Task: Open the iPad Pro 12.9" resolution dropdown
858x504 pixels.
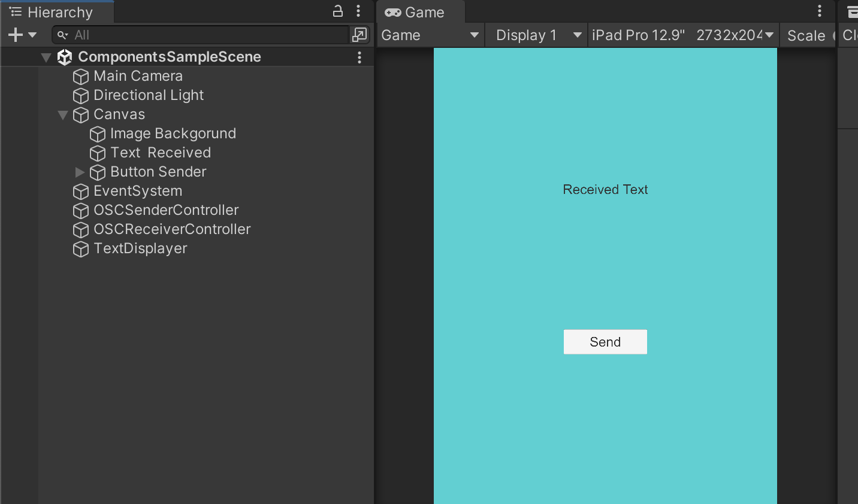Action: pyautogui.click(x=683, y=35)
